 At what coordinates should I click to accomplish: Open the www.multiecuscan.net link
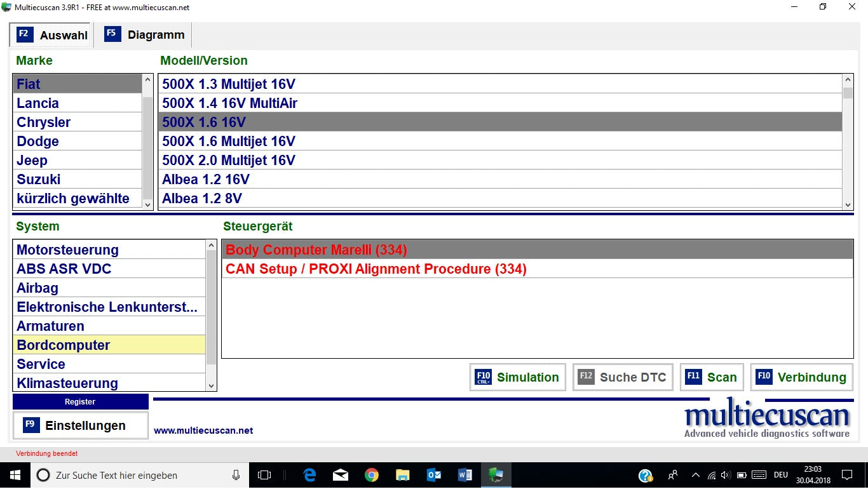pyautogui.click(x=203, y=431)
